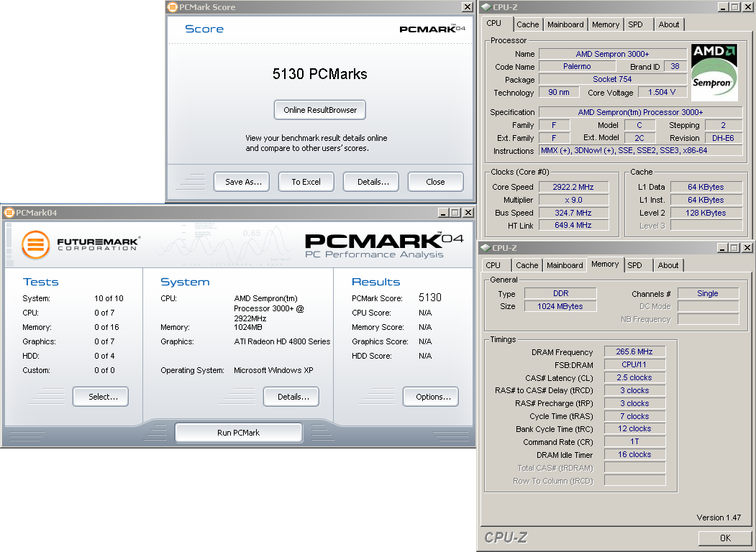Click the Futuremark orange logo
This screenshot has height=552, width=756.
[x=36, y=244]
